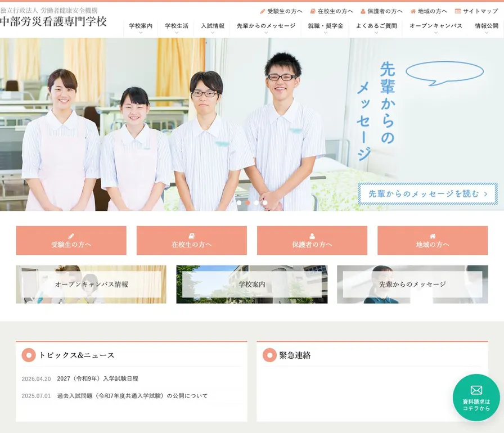504x433 pixels.
Task: Open the 学校案内 navigation menu
Action: click(141, 26)
